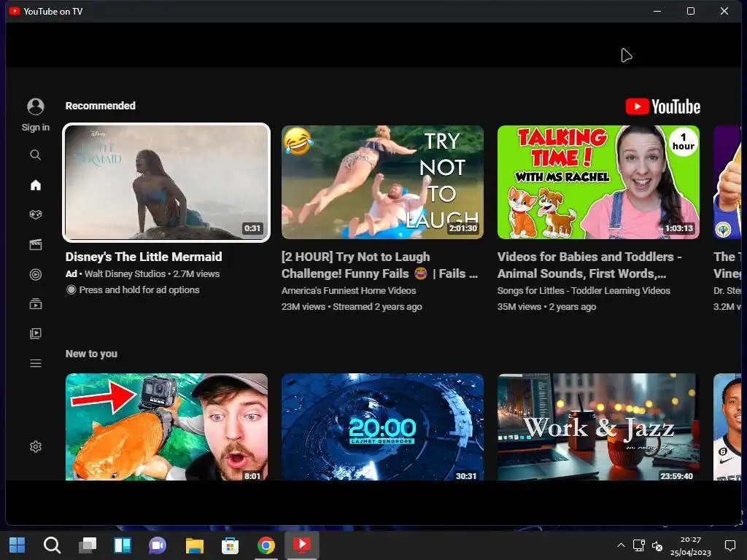Open the notification center icon
The width and height of the screenshot is (747, 560).
(729, 545)
